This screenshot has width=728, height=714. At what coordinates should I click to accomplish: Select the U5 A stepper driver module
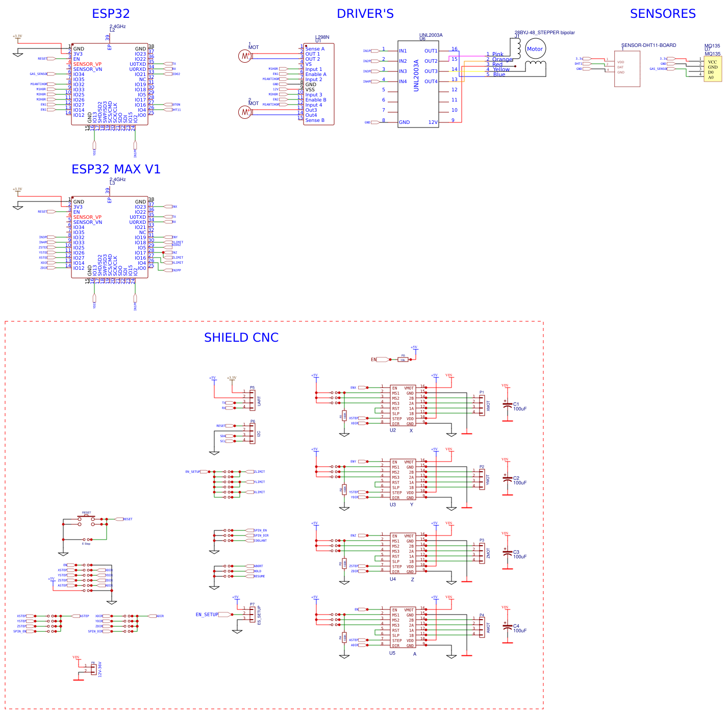tap(403, 627)
